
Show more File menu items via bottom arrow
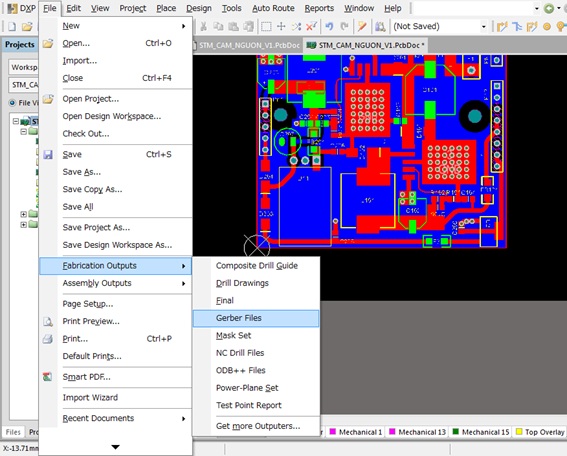[x=115, y=447]
